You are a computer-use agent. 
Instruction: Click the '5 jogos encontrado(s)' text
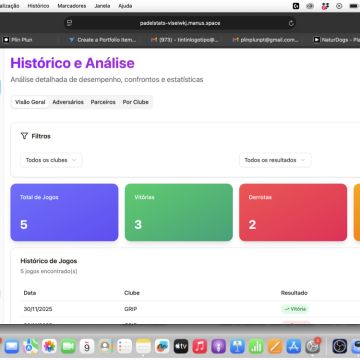click(x=49, y=271)
